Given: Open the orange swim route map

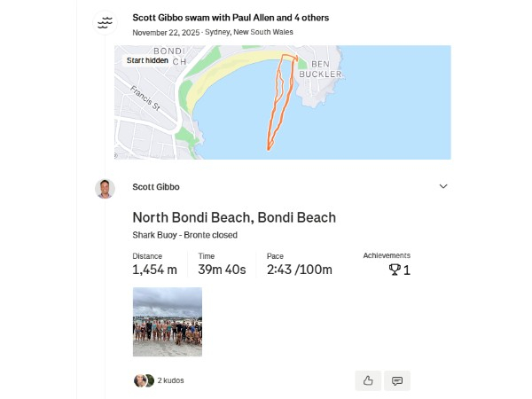Looking at the screenshot, I should pyautogui.click(x=281, y=102).
